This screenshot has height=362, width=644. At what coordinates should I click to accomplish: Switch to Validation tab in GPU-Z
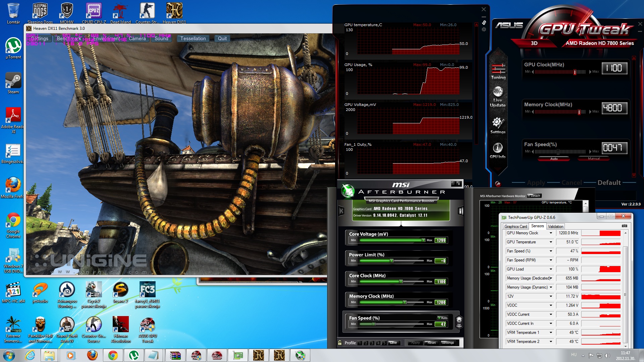[555, 227]
